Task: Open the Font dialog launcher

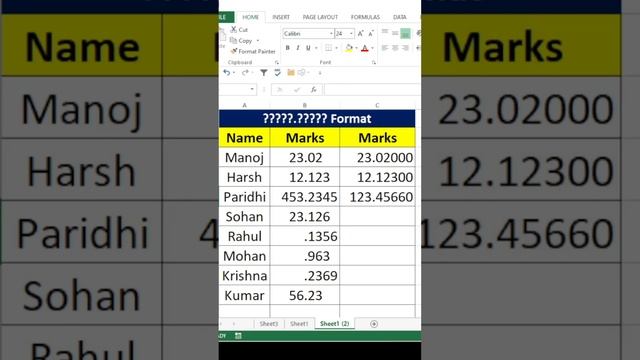Action: 373,62
